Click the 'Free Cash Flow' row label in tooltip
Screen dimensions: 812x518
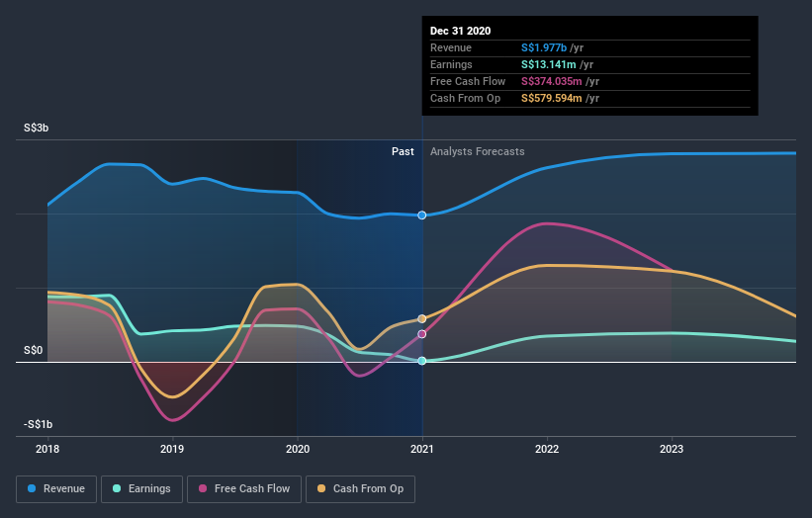[468, 81]
